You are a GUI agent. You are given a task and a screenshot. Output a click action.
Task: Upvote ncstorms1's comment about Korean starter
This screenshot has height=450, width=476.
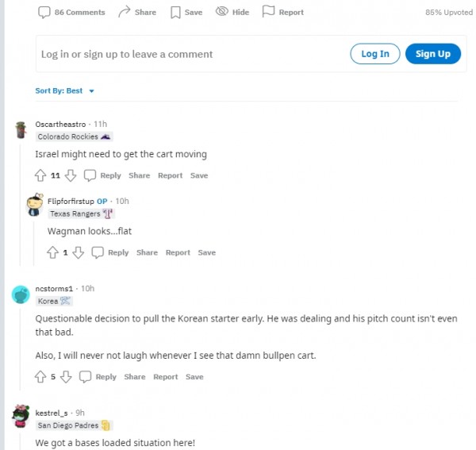coord(40,377)
